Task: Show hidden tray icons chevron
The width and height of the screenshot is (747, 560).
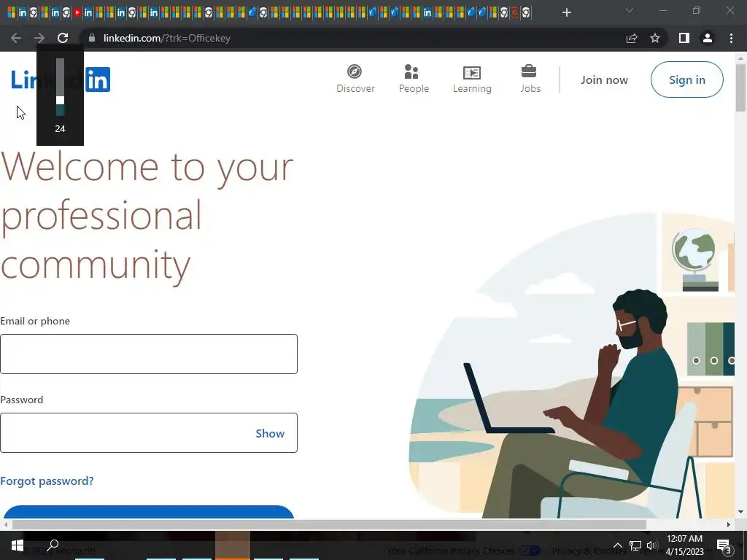Action: (x=617, y=545)
